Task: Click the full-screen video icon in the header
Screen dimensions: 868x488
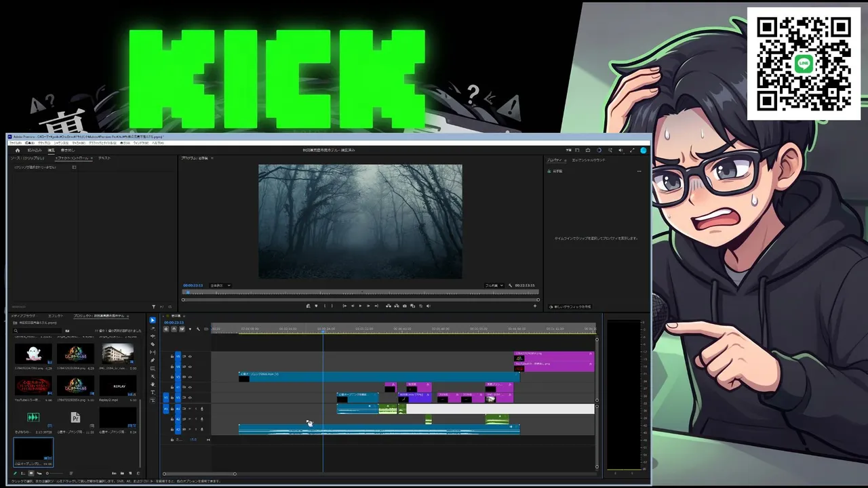Action: click(x=632, y=150)
